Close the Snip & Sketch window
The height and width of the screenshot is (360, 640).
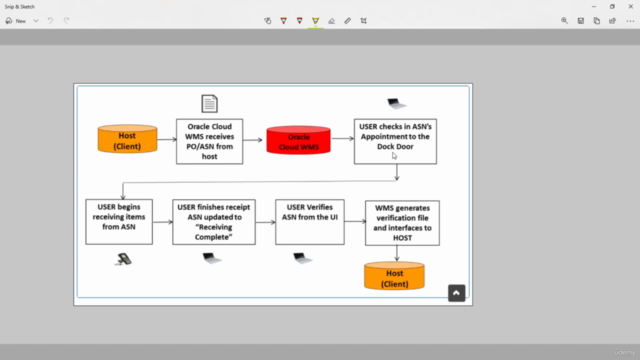click(x=631, y=7)
